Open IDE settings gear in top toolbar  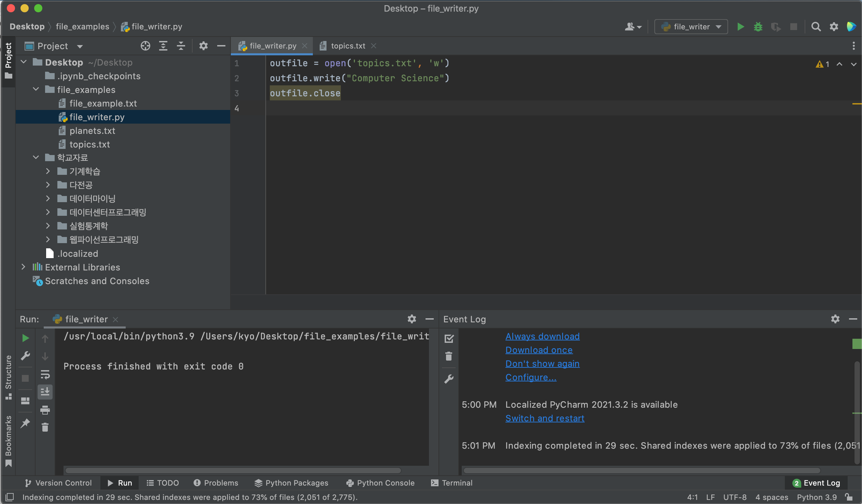point(834,27)
